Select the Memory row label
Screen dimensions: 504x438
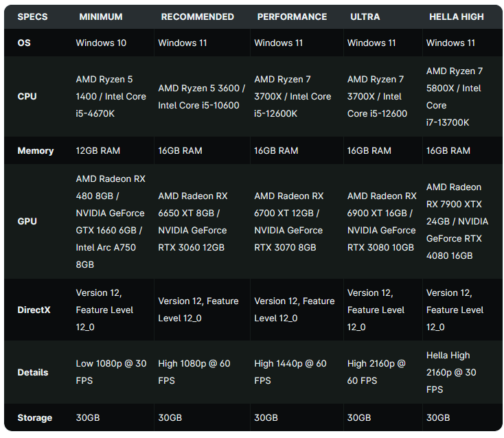tap(35, 151)
